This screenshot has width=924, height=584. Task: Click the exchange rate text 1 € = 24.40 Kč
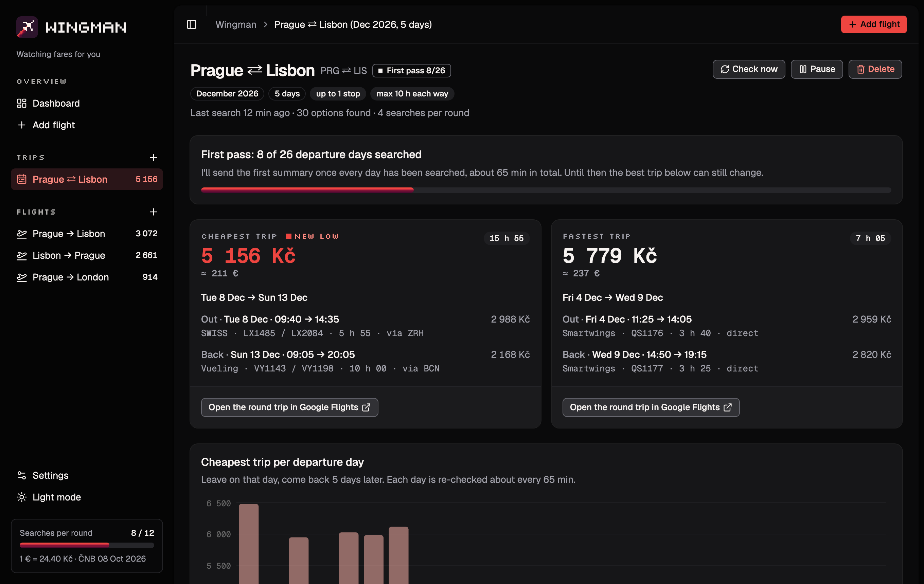pos(46,559)
